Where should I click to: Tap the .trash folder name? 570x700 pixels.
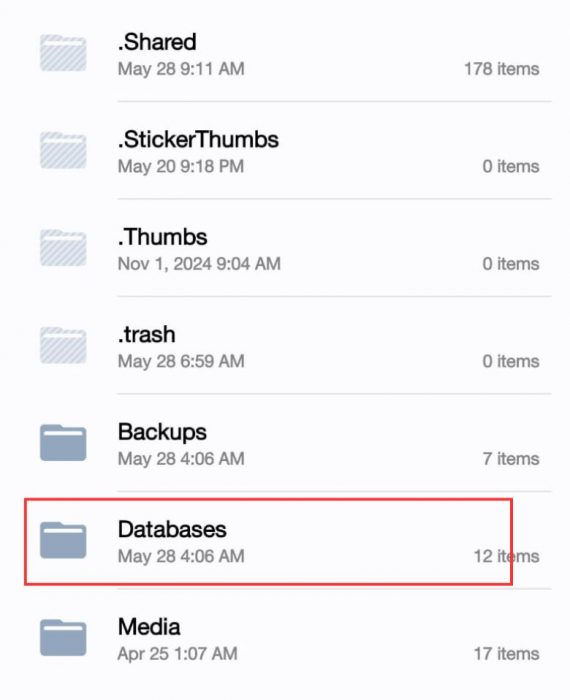click(x=146, y=334)
